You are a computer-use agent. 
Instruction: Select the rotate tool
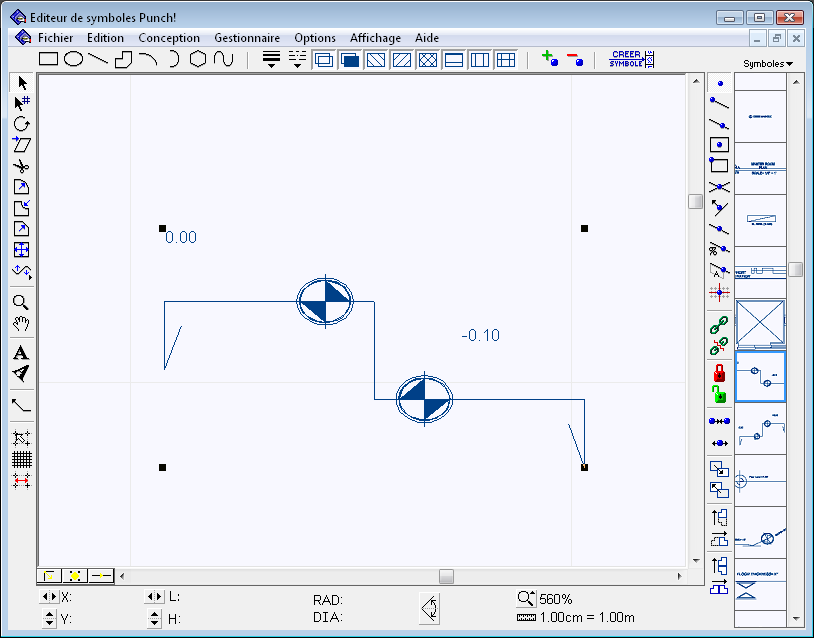(x=22, y=124)
